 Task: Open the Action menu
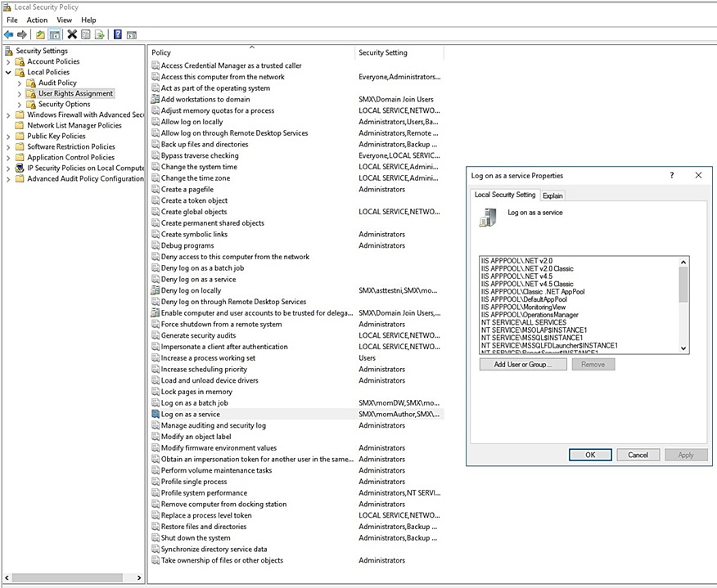(37, 20)
